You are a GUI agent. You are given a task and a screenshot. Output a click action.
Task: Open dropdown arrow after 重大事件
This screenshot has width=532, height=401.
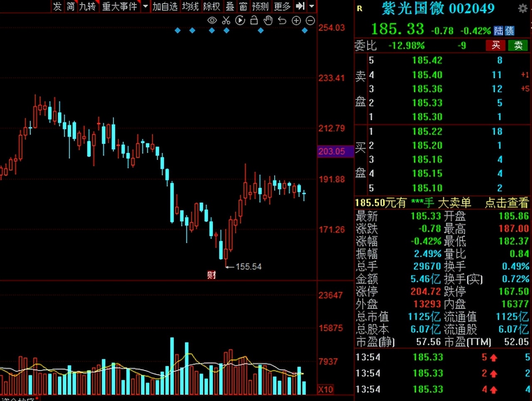pos(145,6)
